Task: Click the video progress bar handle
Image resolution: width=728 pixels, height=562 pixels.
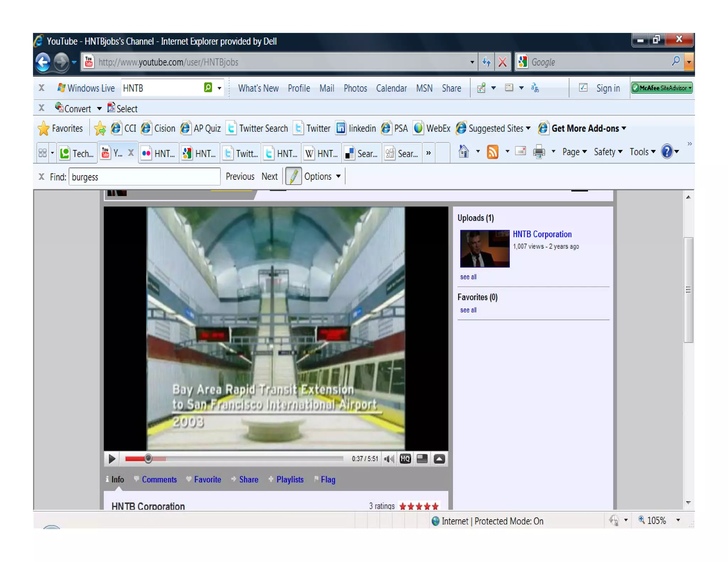Action: [x=148, y=459]
